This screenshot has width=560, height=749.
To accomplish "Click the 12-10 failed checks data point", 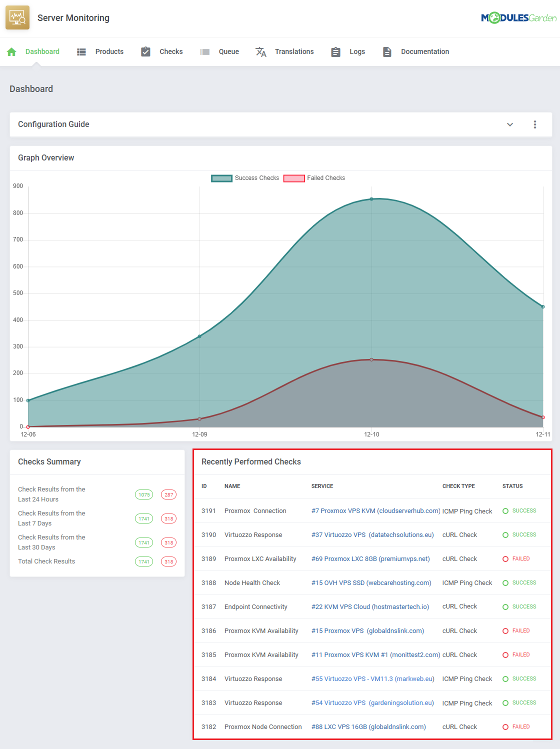I will coord(371,359).
